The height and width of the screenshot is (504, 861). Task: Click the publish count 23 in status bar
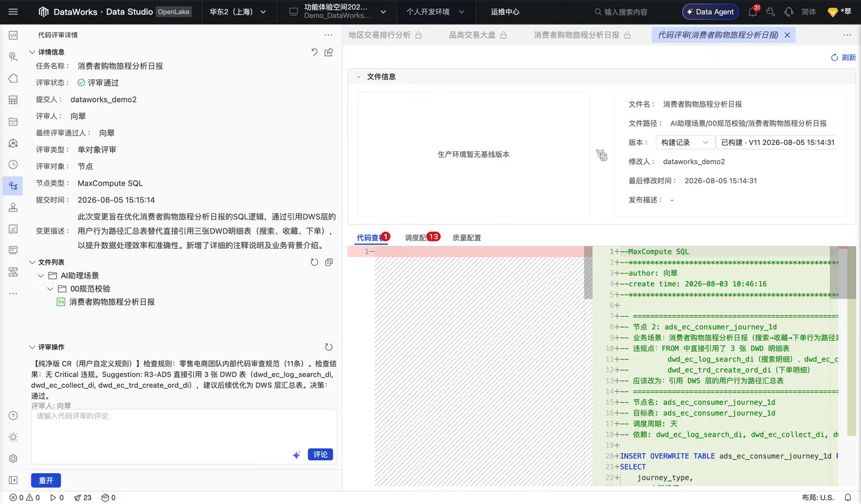click(82, 498)
